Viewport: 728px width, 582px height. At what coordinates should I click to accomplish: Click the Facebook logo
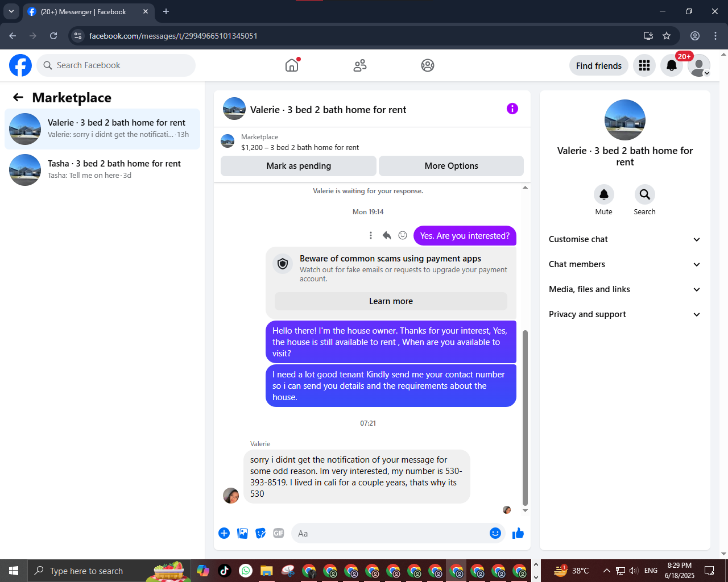pyautogui.click(x=20, y=65)
